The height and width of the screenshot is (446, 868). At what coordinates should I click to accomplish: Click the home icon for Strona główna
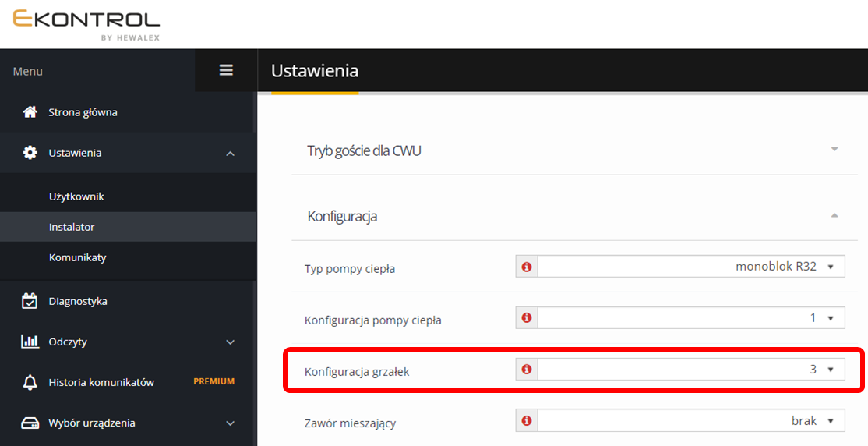coord(30,111)
